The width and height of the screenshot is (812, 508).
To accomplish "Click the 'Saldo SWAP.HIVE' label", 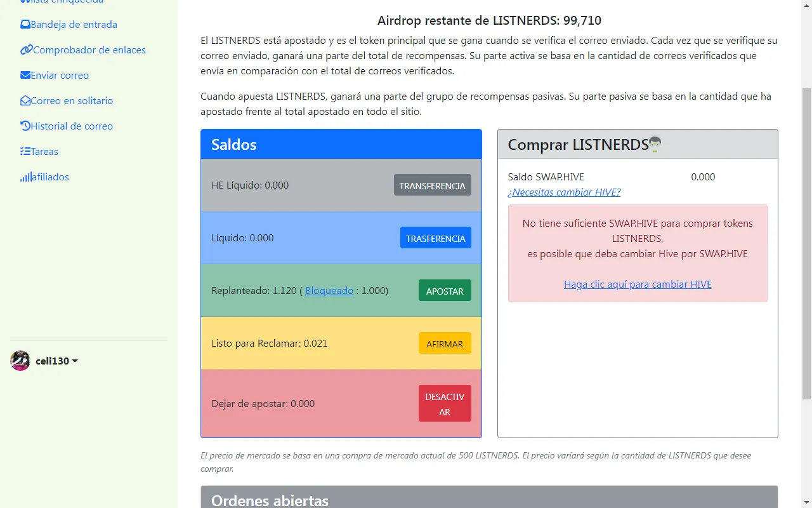I will 546,177.
